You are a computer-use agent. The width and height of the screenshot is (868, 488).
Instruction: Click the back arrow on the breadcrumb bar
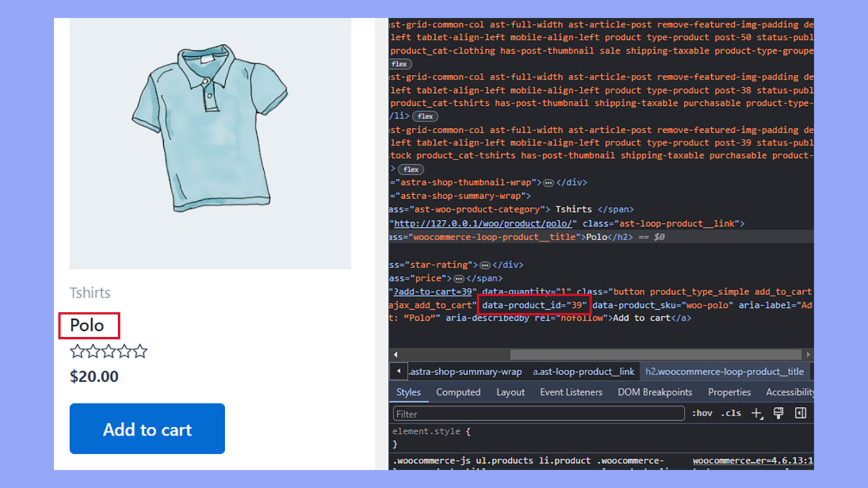click(398, 371)
